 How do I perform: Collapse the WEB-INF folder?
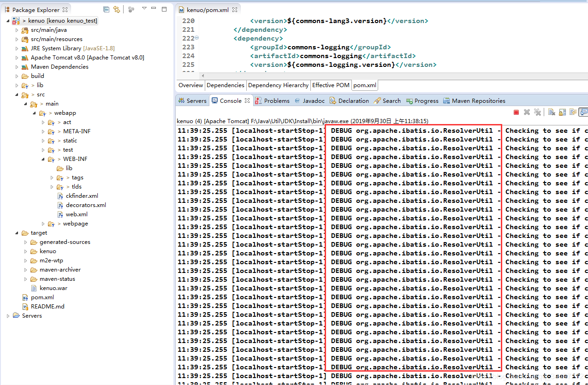pos(43,159)
